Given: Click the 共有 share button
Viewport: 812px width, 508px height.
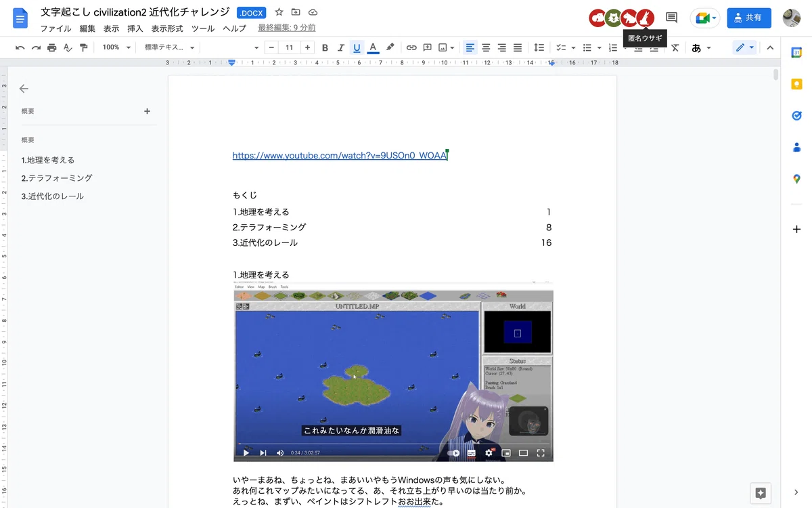Looking at the screenshot, I should click(x=749, y=18).
